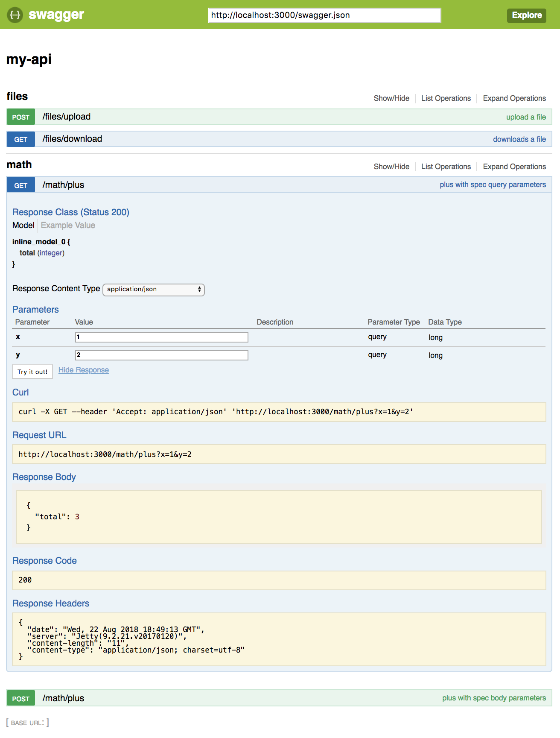Click the POST badge for /math/plus
Image resolution: width=560 pixels, height=738 pixels.
pos(20,699)
